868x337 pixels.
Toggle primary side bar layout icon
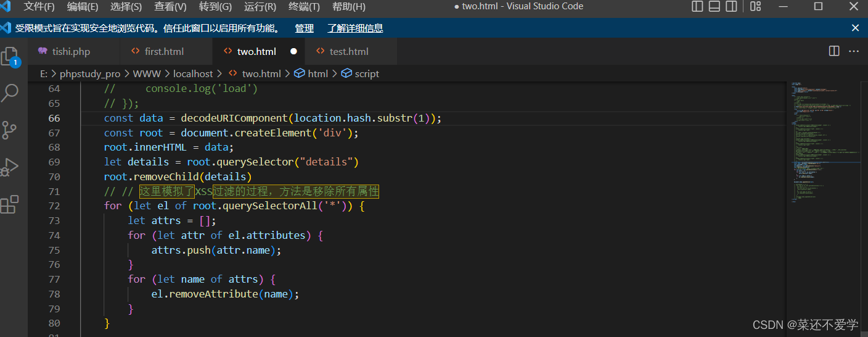pyautogui.click(x=698, y=7)
